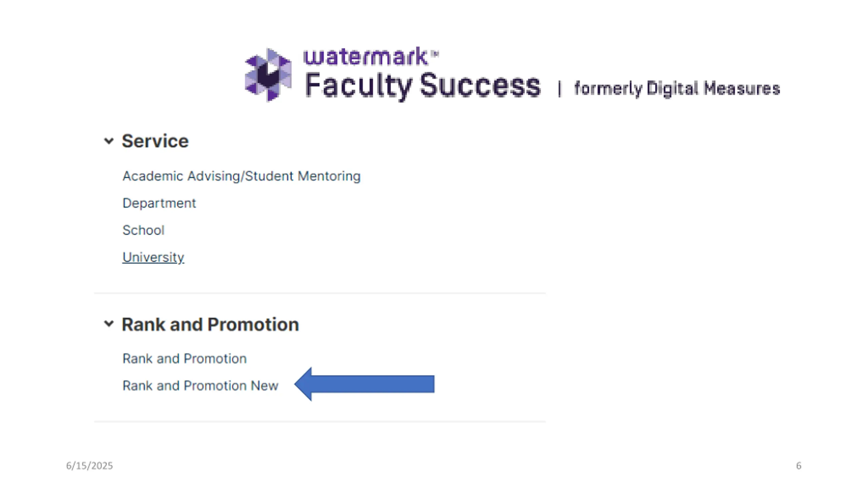The image size is (868, 488).
Task: Click the divider line below University
Action: pyautogui.click(x=320, y=293)
